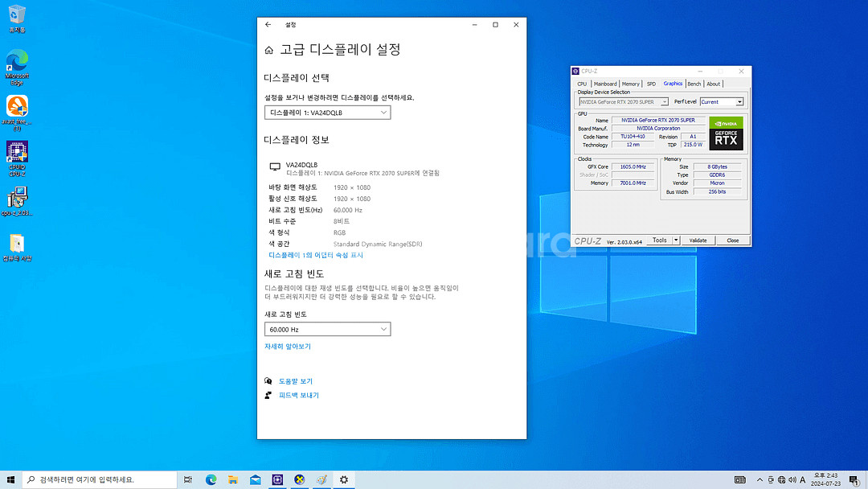Open 디스플레이 1의 어댑터 속성 표시 link
The image size is (868, 489).
tap(316, 255)
